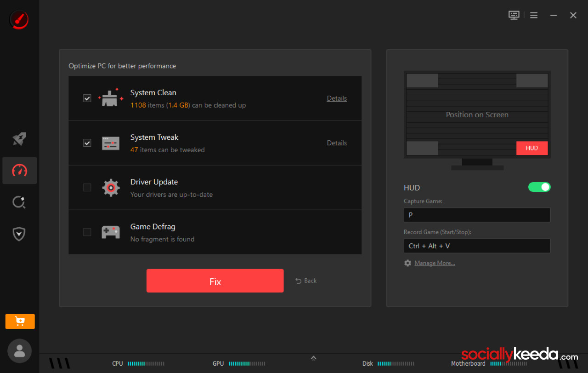
Task: Expand the hardware monitor chevron at bottom
Action: pyautogui.click(x=313, y=358)
